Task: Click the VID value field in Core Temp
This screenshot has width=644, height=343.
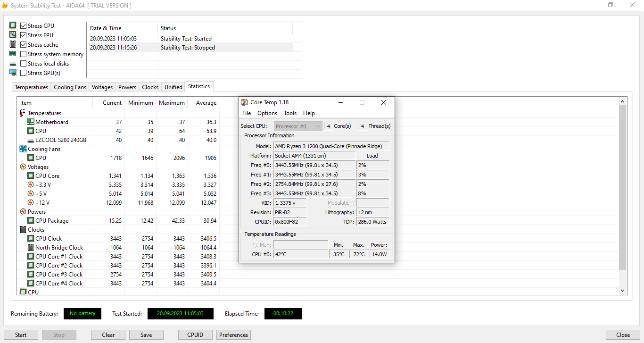Action: tap(290, 203)
